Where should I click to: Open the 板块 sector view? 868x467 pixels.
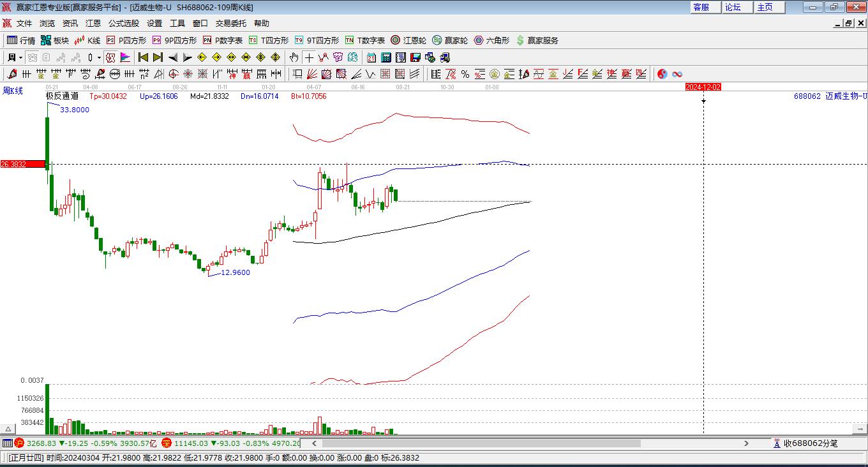pyautogui.click(x=55, y=40)
